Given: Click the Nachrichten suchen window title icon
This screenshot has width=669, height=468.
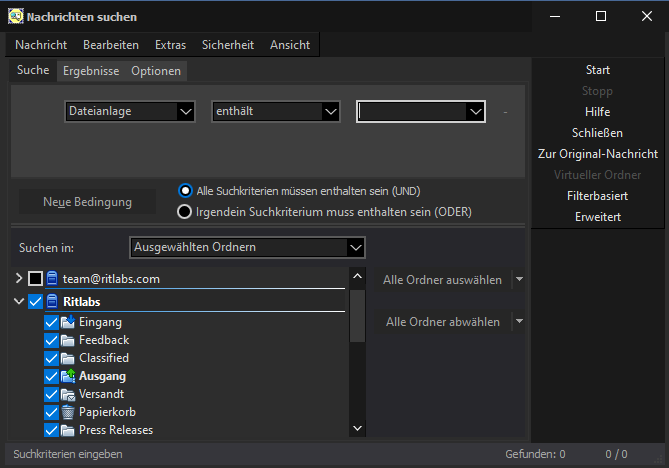Looking at the screenshot, I should click(16, 17).
